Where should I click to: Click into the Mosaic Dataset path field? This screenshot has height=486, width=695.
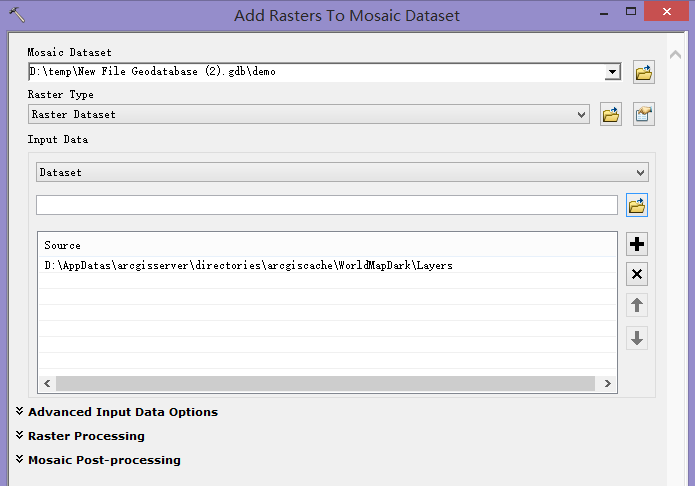pyautogui.click(x=316, y=72)
